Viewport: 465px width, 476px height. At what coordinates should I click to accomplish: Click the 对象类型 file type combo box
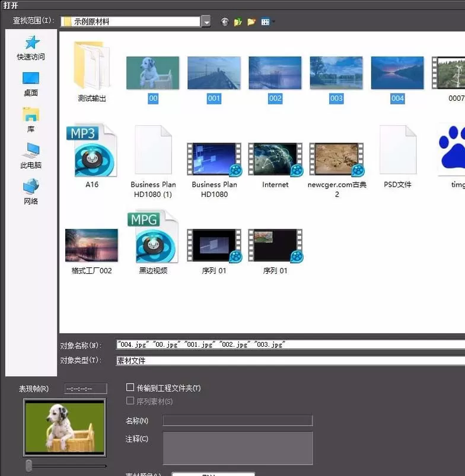291,360
